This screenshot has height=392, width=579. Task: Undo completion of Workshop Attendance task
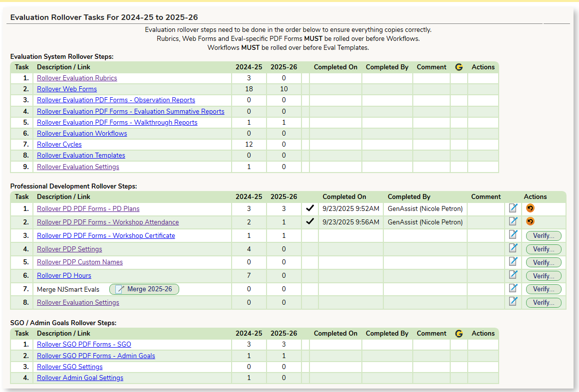tap(530, 221)
